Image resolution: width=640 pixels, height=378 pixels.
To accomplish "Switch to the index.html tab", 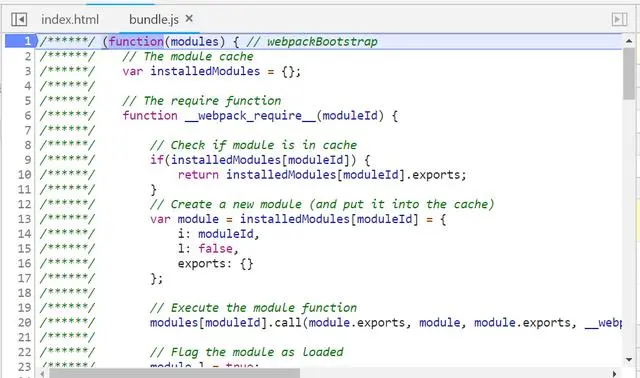I will pos(70,19).
